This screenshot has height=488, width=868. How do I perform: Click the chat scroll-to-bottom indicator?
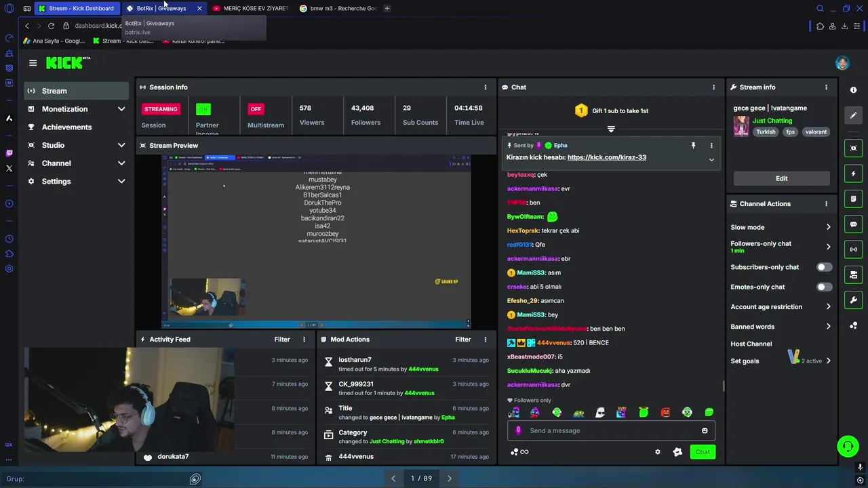611,129
